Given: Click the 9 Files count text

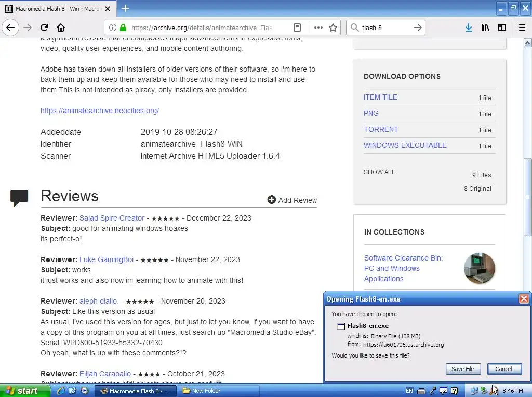Looking at the screenshot, I should pyautogui.click(x=482, y=175).
